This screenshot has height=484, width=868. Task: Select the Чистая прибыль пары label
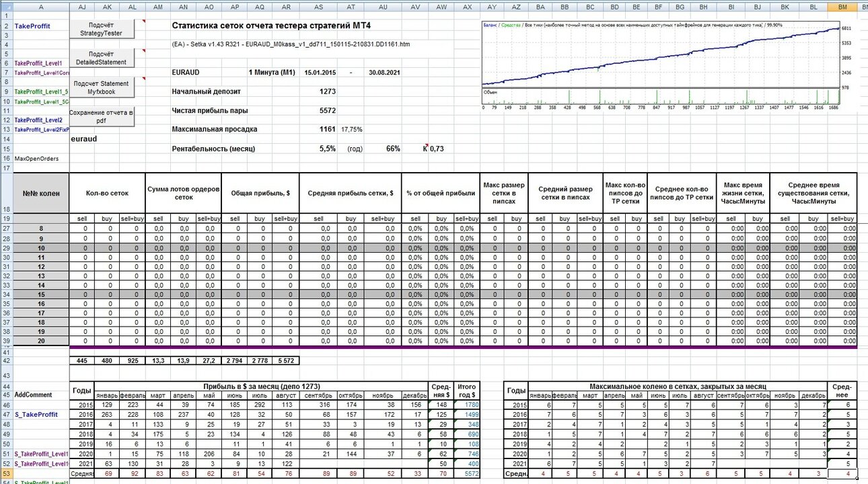(x=209, y=110)
